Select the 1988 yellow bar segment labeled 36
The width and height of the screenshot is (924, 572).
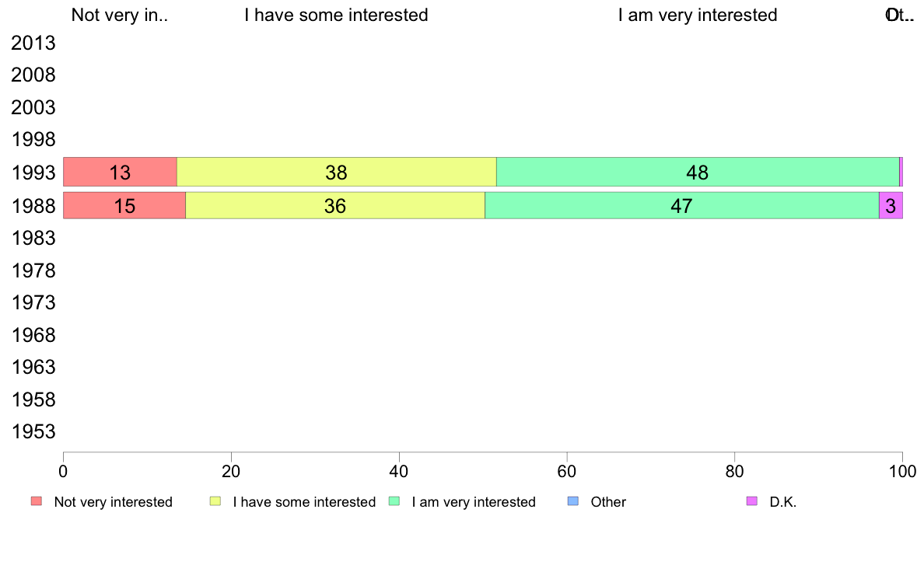(x=335, y=206)
